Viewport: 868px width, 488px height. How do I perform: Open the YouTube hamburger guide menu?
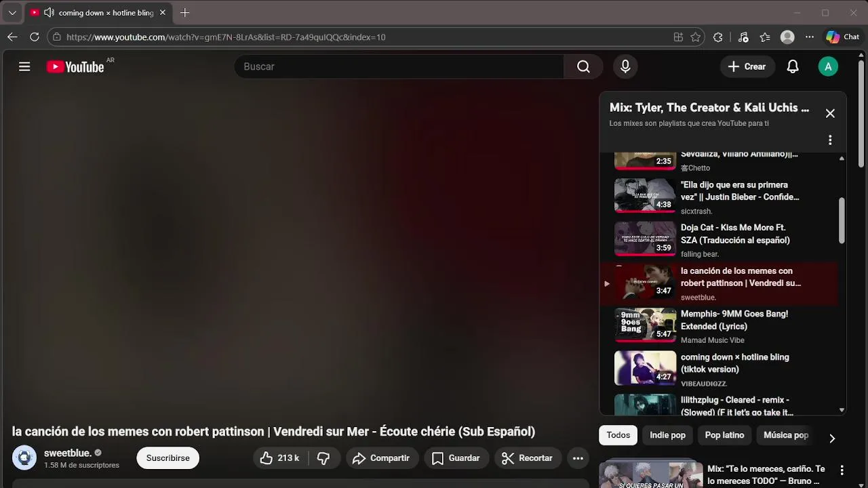[24, 66]
